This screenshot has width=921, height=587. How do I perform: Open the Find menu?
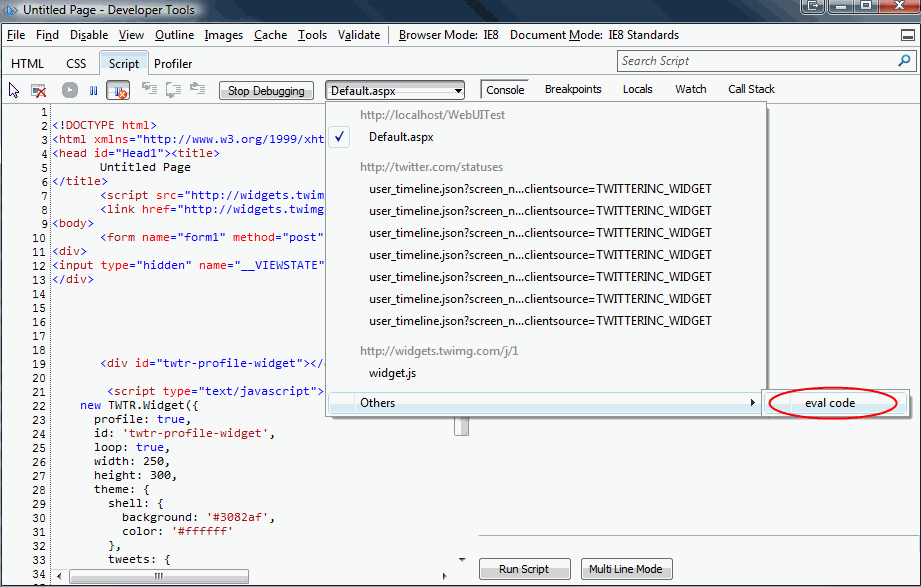point(48,35)
